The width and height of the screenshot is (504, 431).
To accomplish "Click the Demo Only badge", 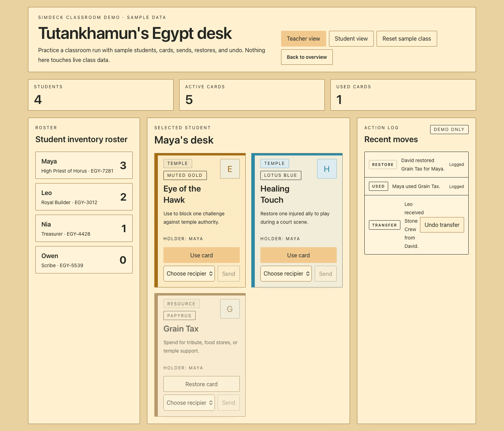I will tap(449, 130).
